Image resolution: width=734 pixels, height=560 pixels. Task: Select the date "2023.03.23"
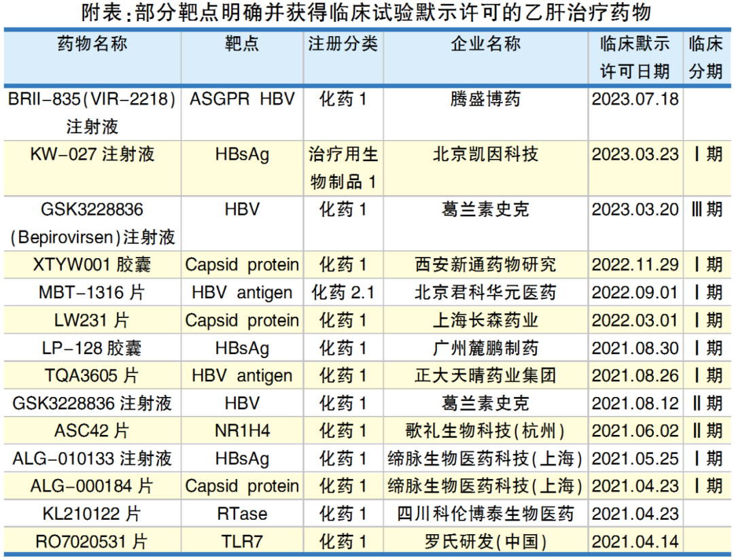(635, 154)
